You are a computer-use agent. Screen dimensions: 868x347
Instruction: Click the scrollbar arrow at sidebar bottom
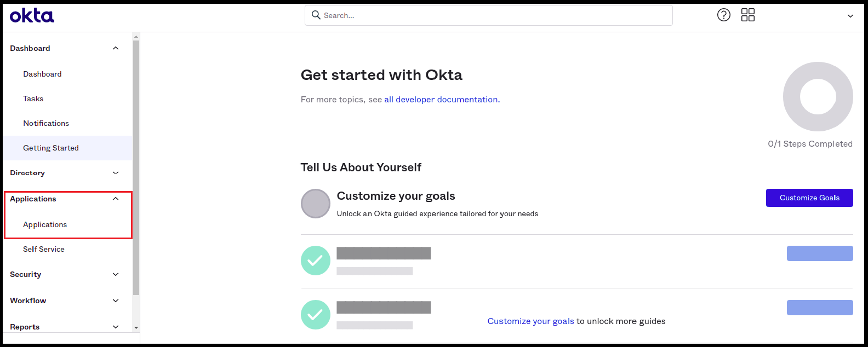(x=136, y=327)
